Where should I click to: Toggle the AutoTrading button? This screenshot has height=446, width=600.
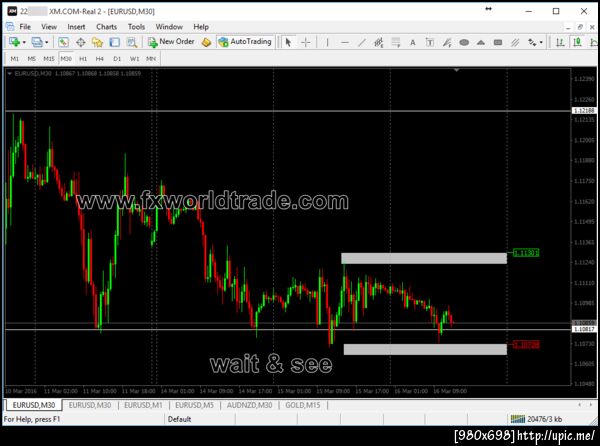(245, 42)
